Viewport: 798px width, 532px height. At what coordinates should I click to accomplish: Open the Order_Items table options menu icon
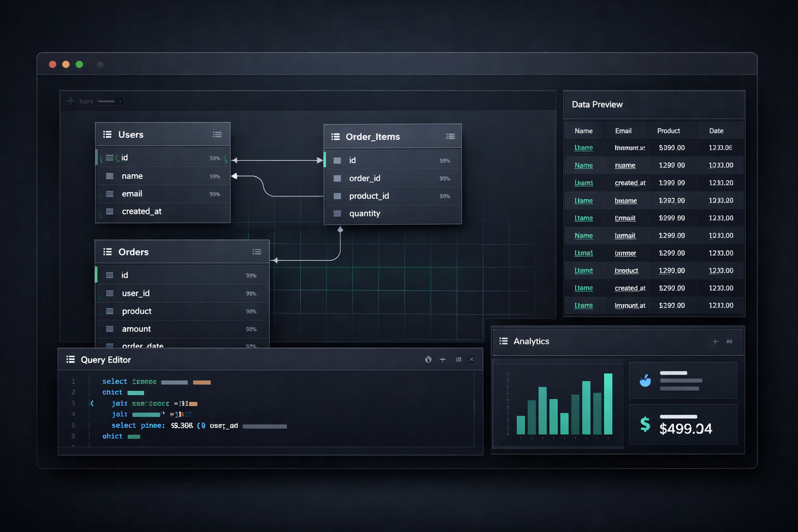click(x=450, y=137)
